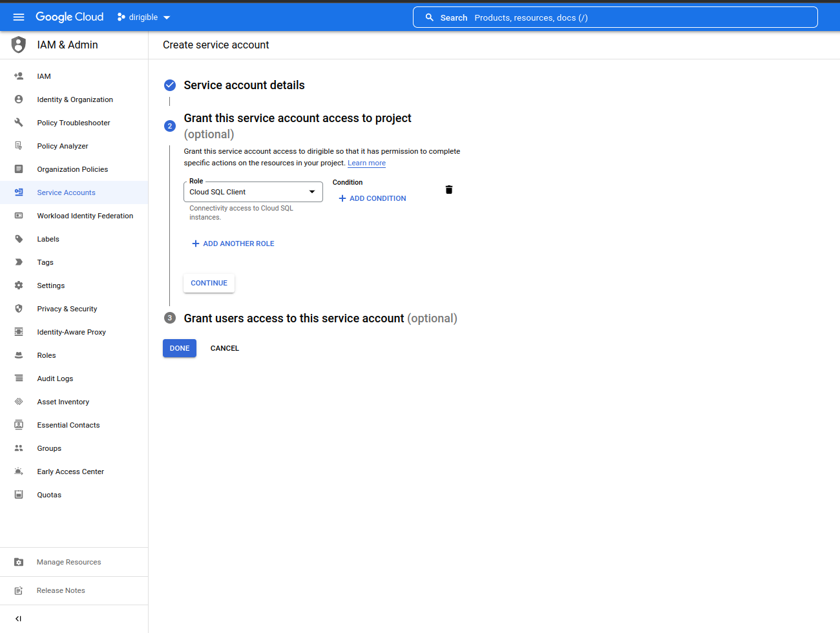Click the Workload Identity Federation icon
The image size is (840, 633).
[x=19, y=216]
